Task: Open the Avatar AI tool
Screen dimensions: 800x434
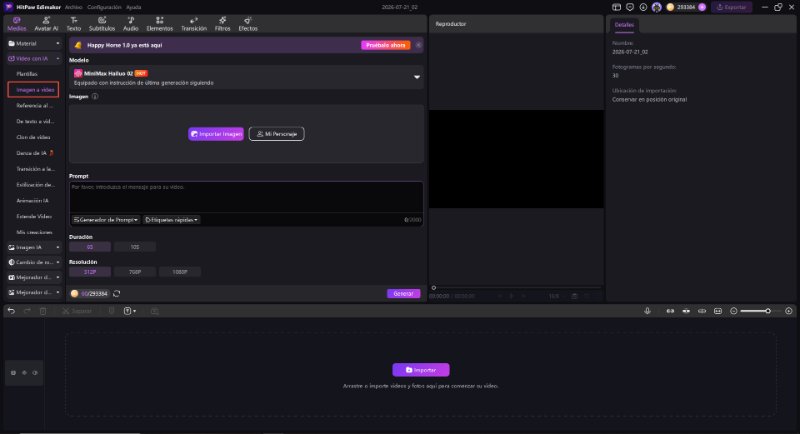Action: pos(46,24)
